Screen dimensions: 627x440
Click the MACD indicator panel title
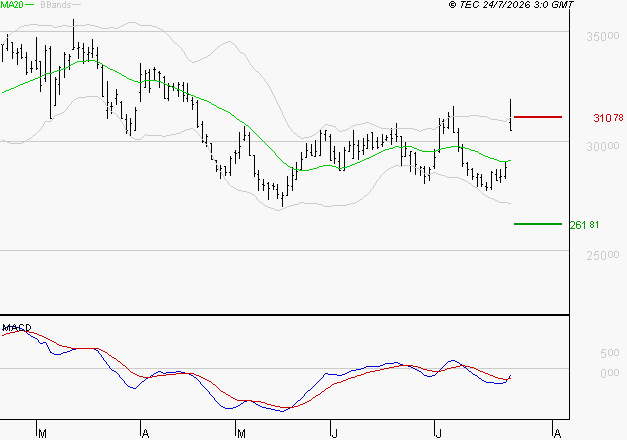(17, 328)
